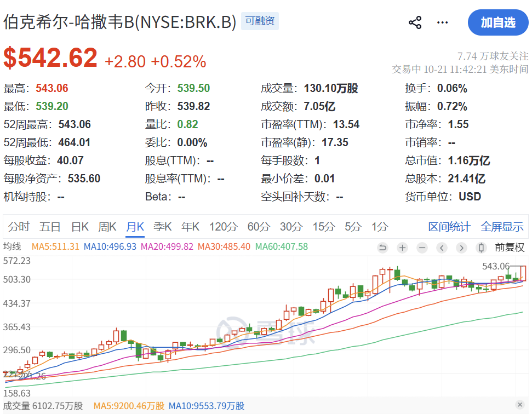Click the MA20:499.82 indicator label

point(167,246)
